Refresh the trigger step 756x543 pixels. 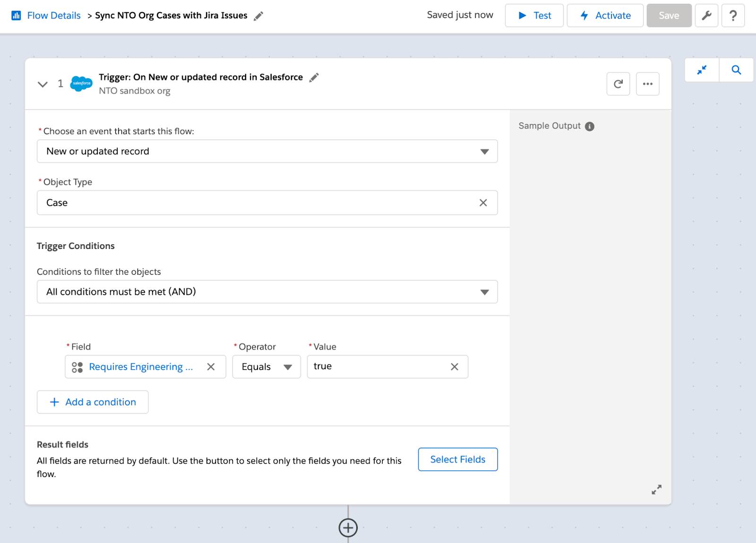(619, 84)
